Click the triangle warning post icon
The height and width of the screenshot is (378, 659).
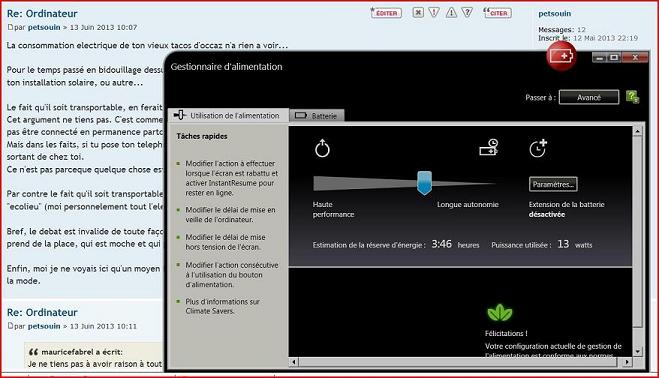coord(451,13)
